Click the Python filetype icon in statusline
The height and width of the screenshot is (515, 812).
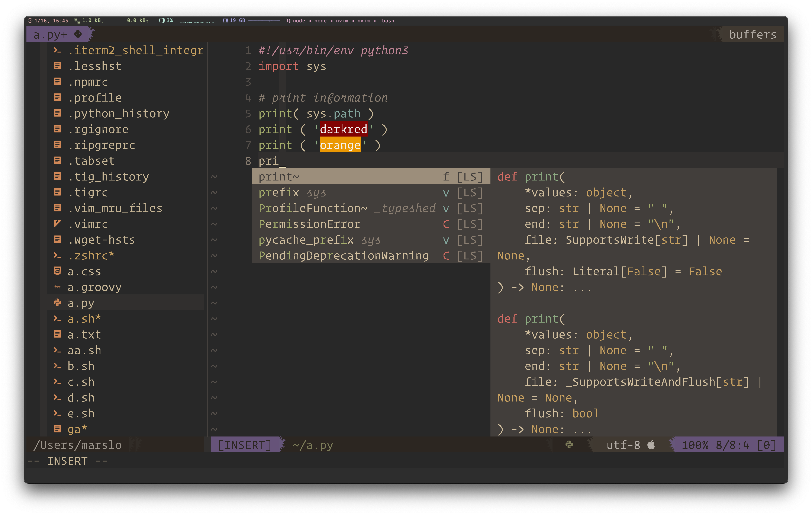pyautogui.click(x=569, y=444)
